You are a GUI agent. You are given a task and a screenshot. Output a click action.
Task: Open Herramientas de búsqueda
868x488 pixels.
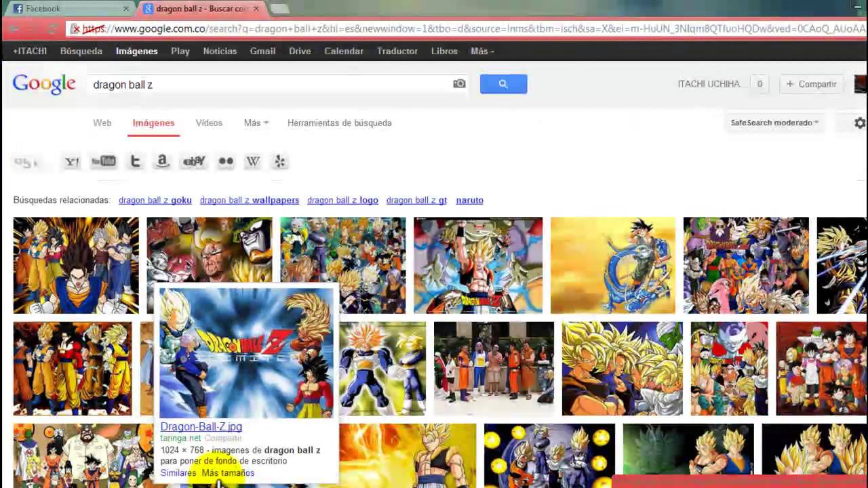[340, 123]
